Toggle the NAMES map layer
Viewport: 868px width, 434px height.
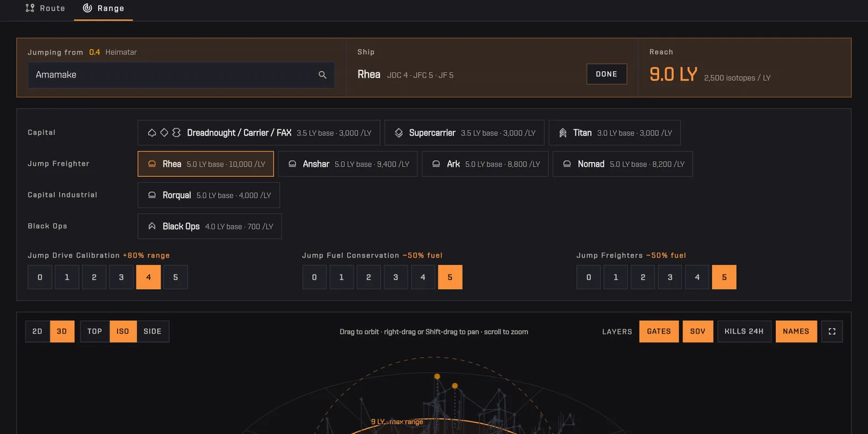pos(796,331)
